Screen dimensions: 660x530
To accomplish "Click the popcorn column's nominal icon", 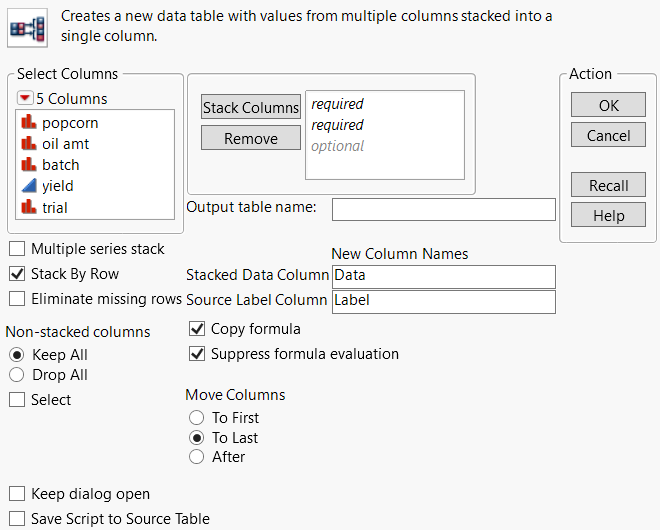I will (28, 123).
